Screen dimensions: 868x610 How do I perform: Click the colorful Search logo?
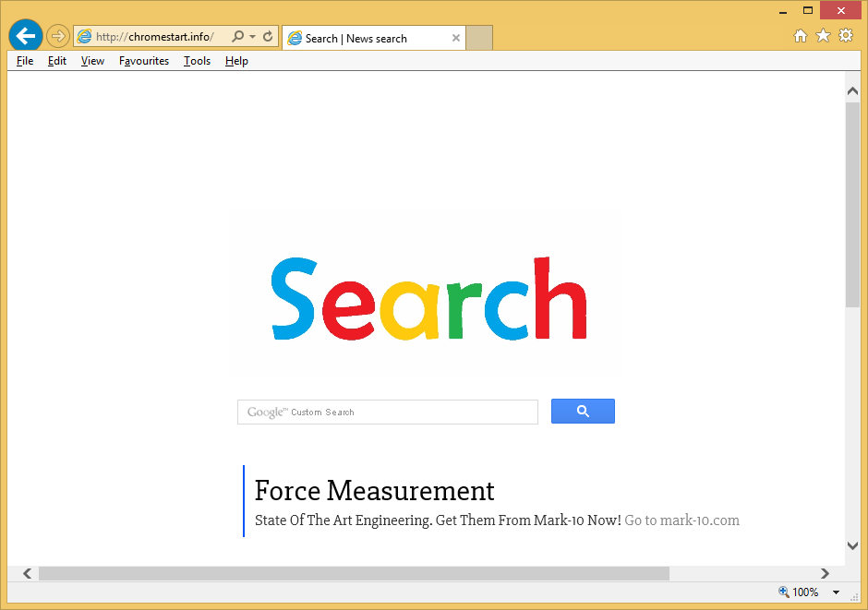point(429,299)
